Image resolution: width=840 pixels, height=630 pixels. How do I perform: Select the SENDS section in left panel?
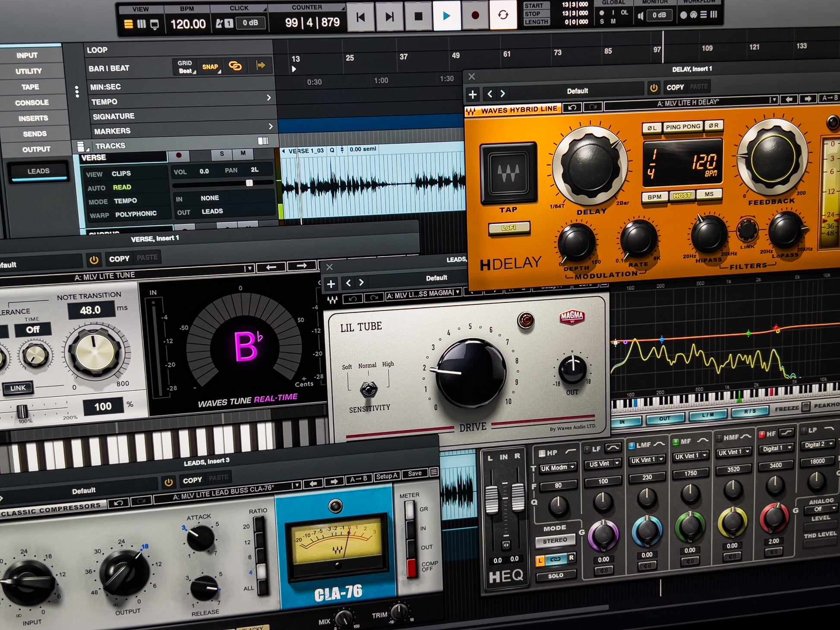coord(35,134)
